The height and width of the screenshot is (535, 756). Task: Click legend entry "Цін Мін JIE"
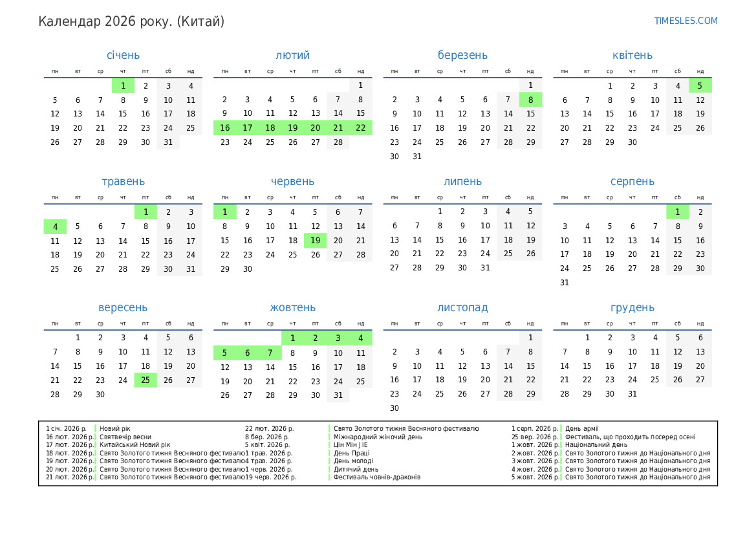(351, 445)
